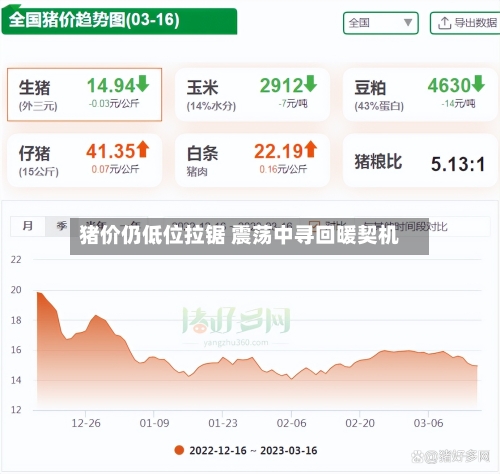Select the 豆粕 (43%蛋白) price card
Image resolution: width=500 pixels, height=474 pixels.
420,94
